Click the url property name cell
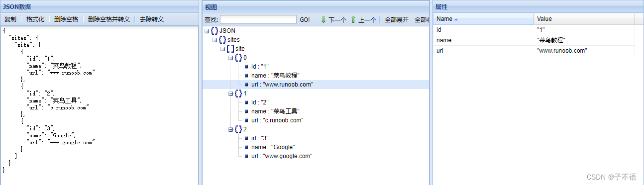 [483, 51]
